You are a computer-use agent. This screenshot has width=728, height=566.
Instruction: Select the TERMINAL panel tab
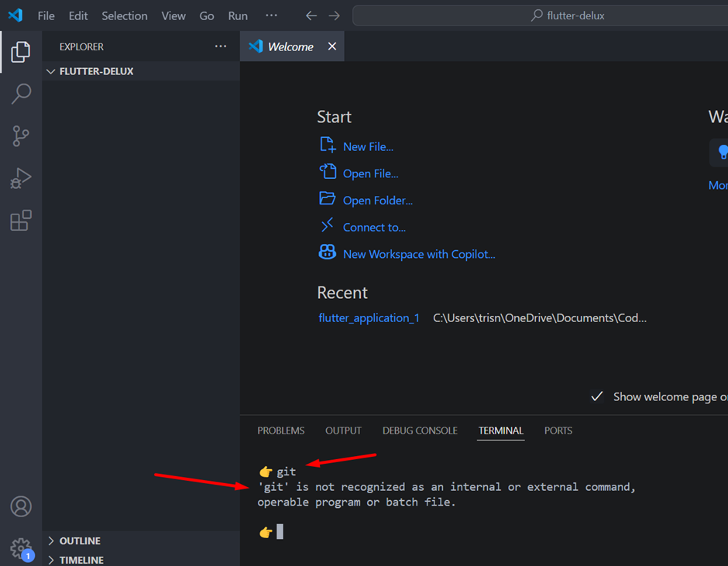point(501,431)
